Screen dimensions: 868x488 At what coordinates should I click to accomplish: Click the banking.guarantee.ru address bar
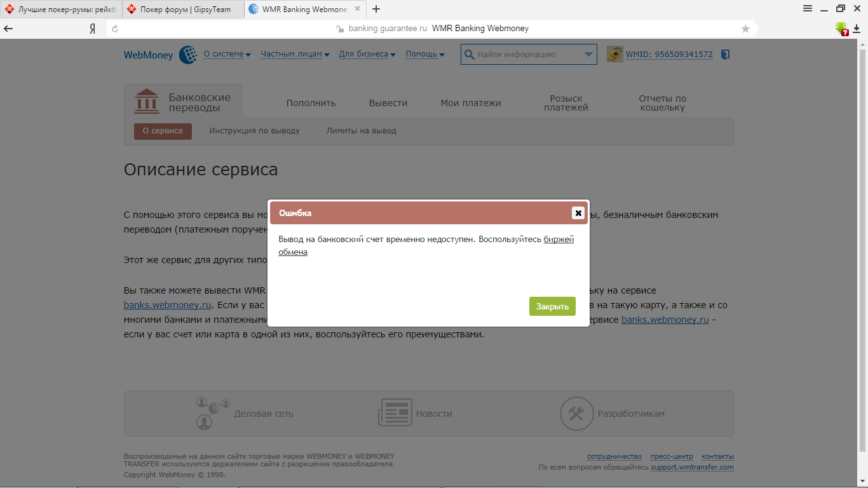[432, 29]
